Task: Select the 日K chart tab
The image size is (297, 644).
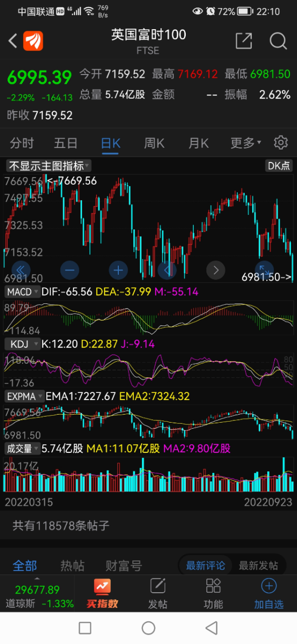Action: point(111,143)
